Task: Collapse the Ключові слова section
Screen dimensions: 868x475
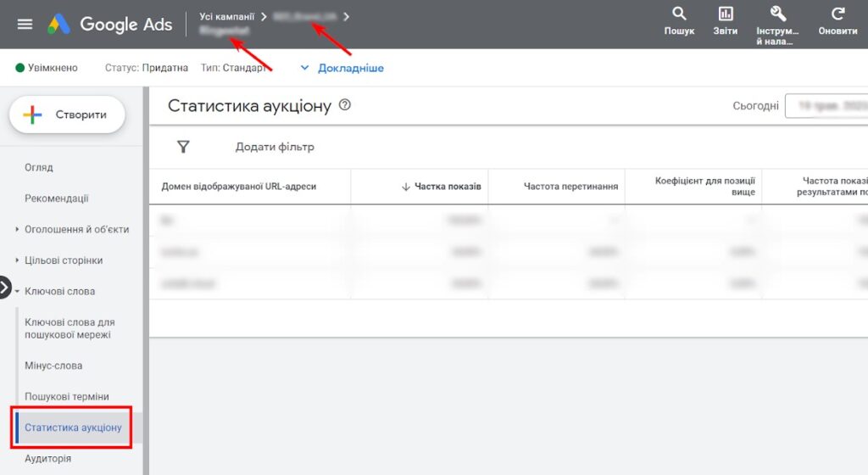Action: click(60, 291)
